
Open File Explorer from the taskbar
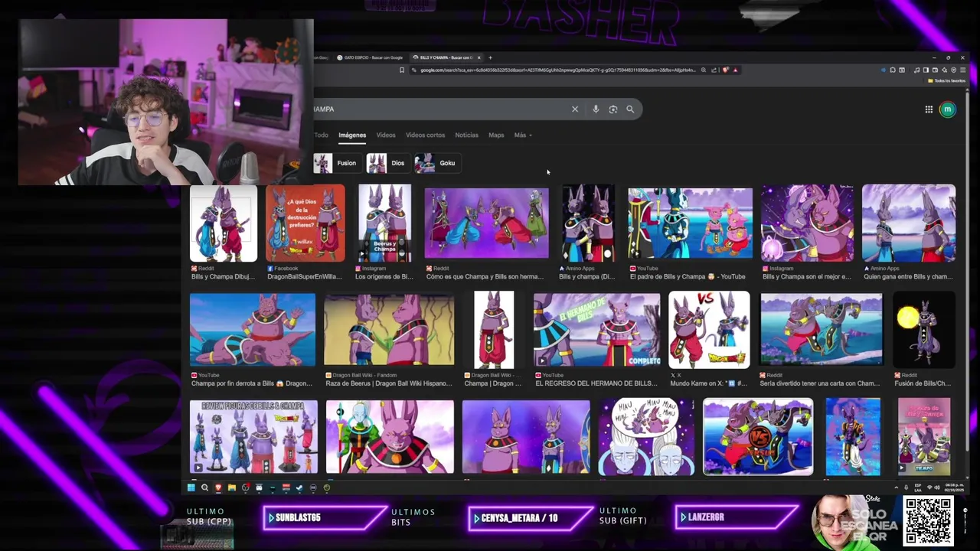pos(232,487)
